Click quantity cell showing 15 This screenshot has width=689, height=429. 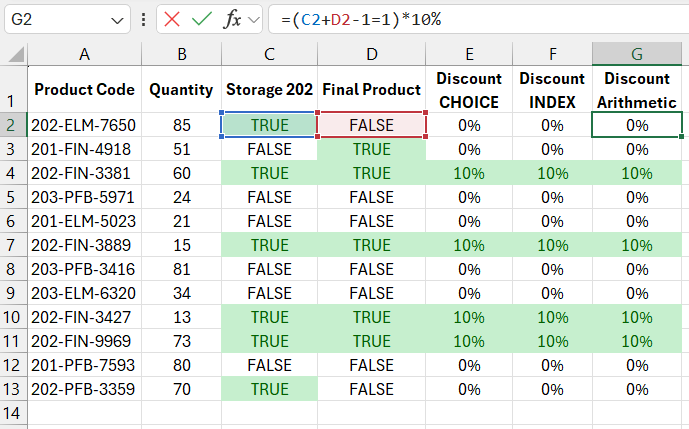point(181,245)
